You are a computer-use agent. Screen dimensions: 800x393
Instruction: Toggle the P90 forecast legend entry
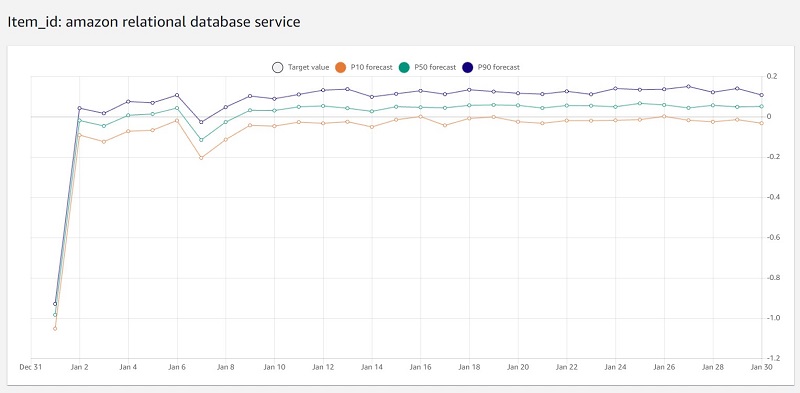[x=491, y=67]
